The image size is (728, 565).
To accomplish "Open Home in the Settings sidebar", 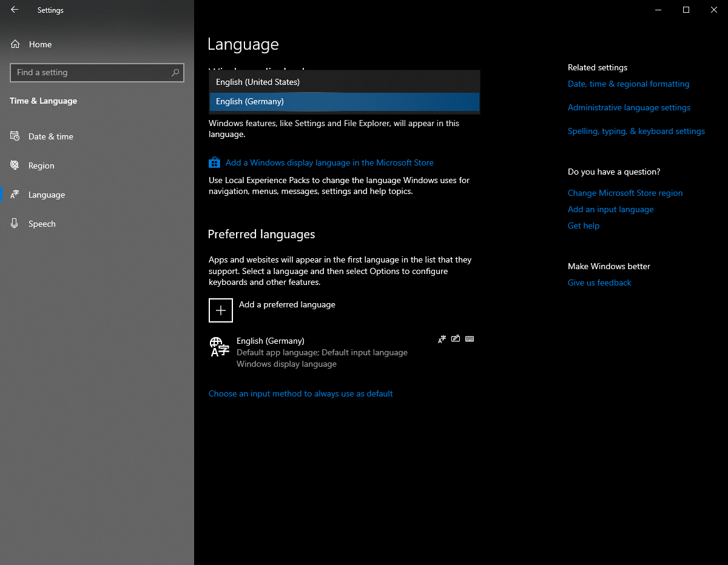I will [x=40, y=44].
